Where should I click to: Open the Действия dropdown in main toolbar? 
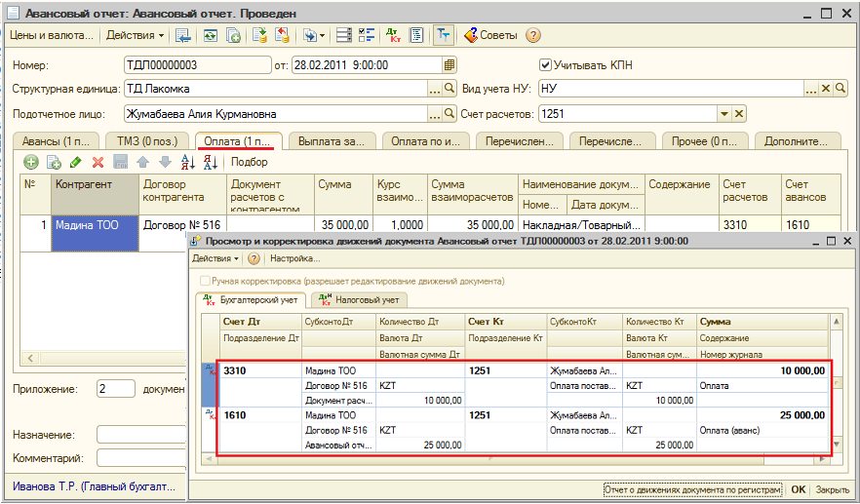point(135,35)
